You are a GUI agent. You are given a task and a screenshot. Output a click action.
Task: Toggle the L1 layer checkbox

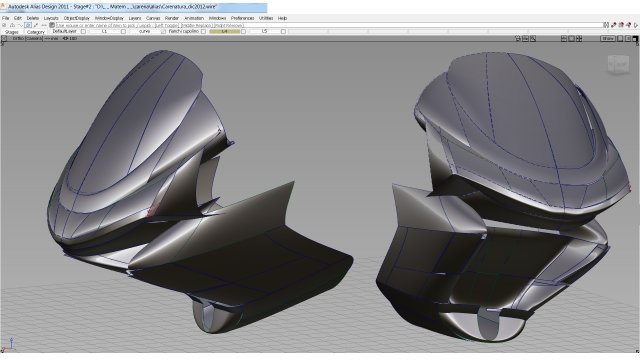(123, 31)
